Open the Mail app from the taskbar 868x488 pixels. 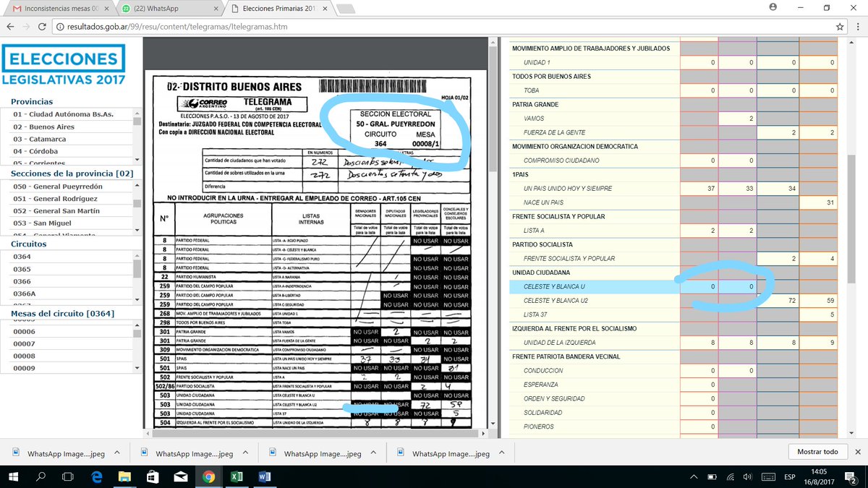pyautogui.click(x=180, y=476)
